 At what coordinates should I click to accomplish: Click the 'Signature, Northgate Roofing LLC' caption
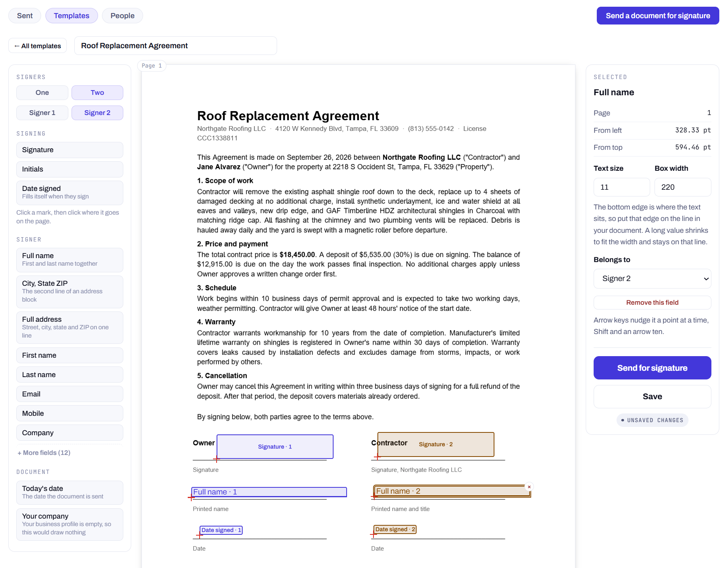(417, 470)
